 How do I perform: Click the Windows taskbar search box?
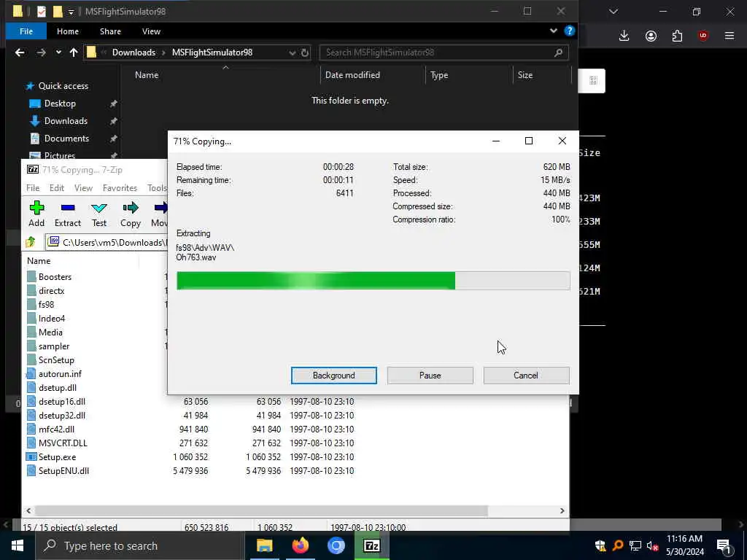[140, 545]
